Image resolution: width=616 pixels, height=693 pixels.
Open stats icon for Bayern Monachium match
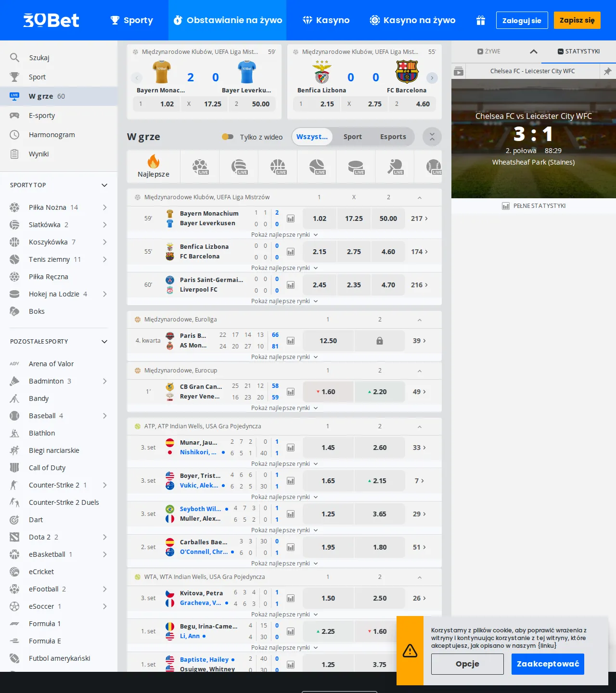click(x=291, y=218)
